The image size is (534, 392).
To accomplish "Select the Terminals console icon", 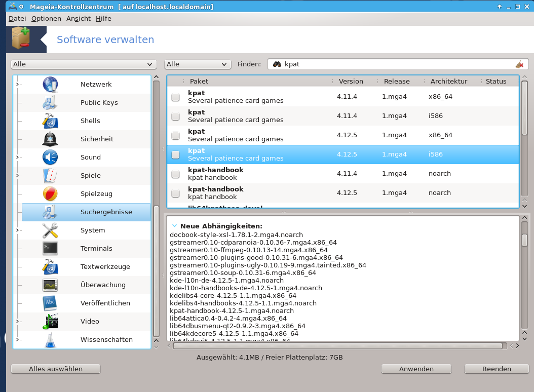I will point(50,248).
